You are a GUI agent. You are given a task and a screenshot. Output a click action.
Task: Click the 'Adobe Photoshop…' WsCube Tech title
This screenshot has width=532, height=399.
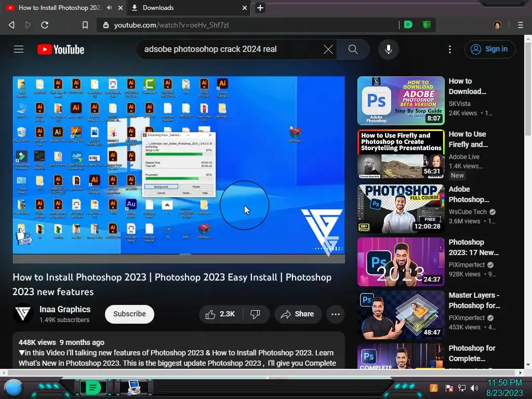pyautogui.click(x=469, y=194)
